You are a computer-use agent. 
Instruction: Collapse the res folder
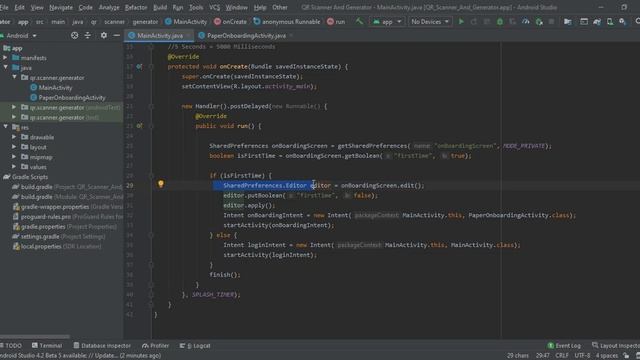tap(5, 127)
